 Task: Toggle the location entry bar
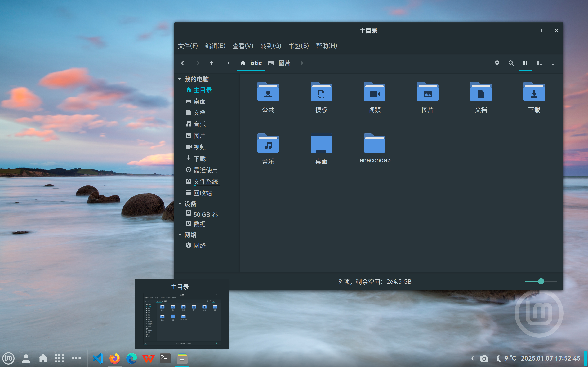[x=497, y=63]
